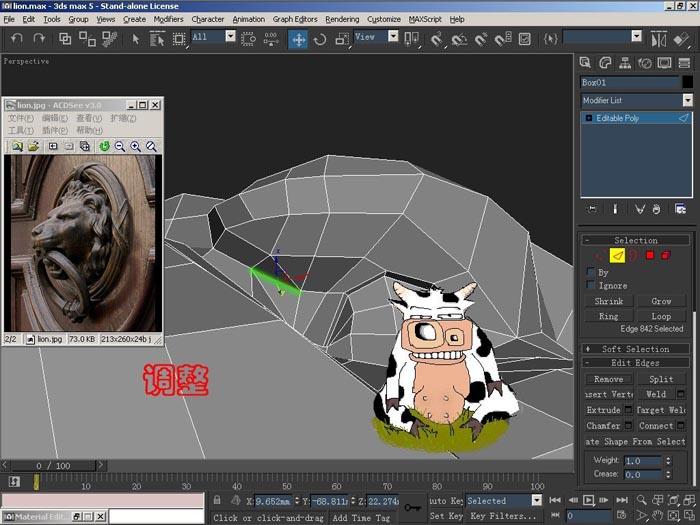Image resolution: width=700 pixels, height=525 pixels.
Task: Click the time slider 0 / 100
Action: 53,466
